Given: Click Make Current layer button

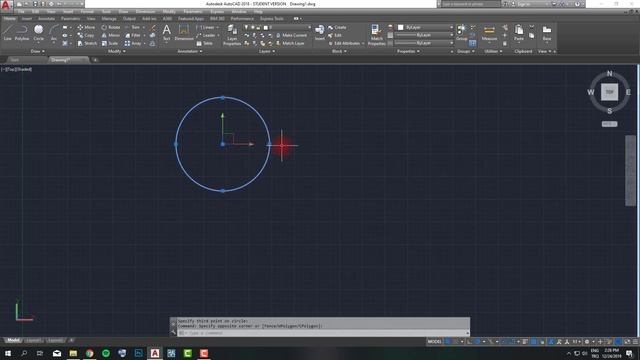Looking at the screenshot, I should tap(291, 36).
